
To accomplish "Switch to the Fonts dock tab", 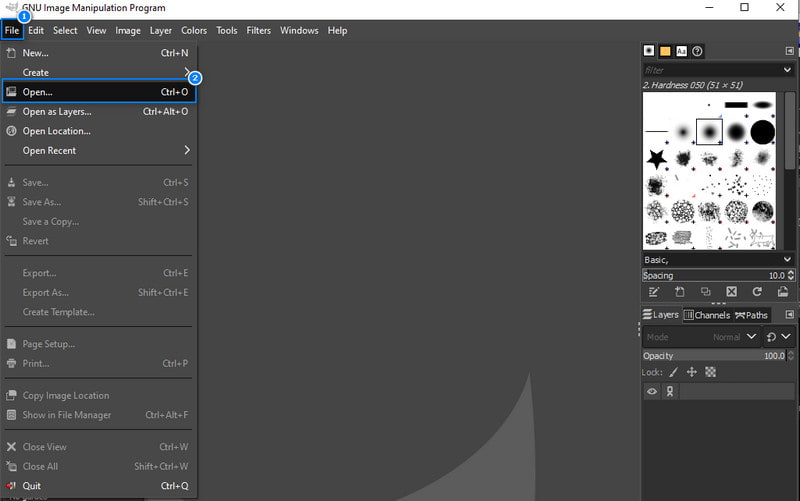I will [x=681, y=51].
